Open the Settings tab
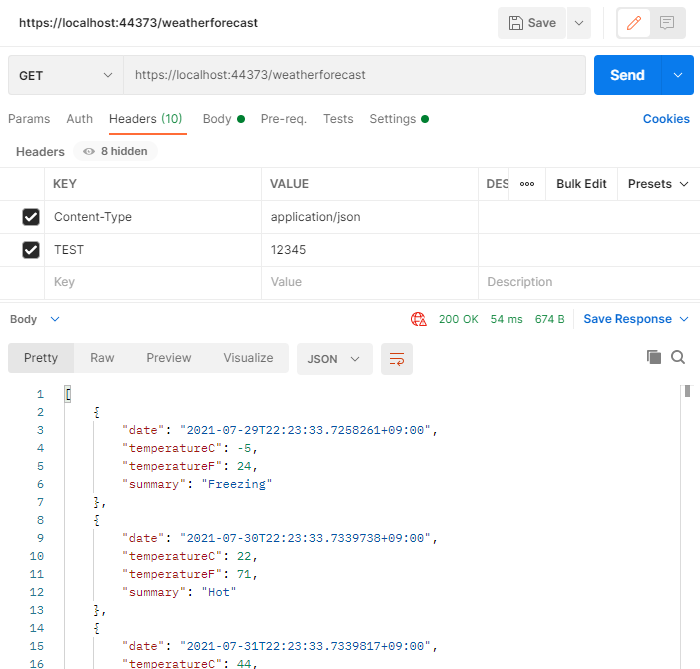Image resolution: width=700 pixels, height=669 pixels. coord(399,119)
